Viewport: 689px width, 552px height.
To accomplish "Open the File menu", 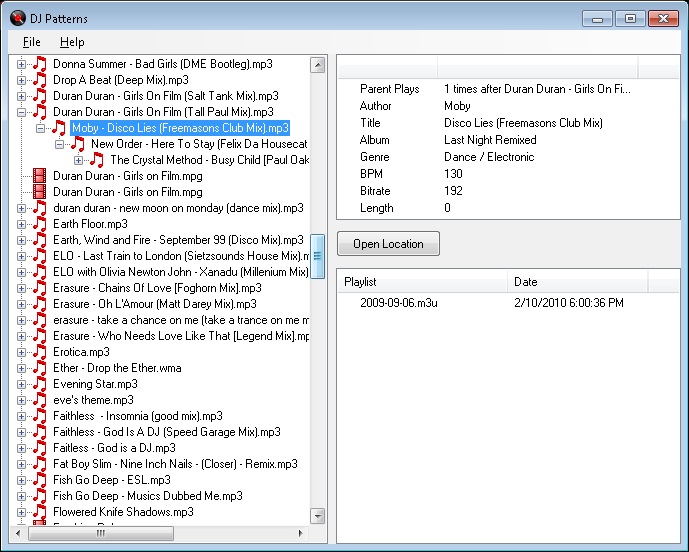I will [x=32, y=42].
